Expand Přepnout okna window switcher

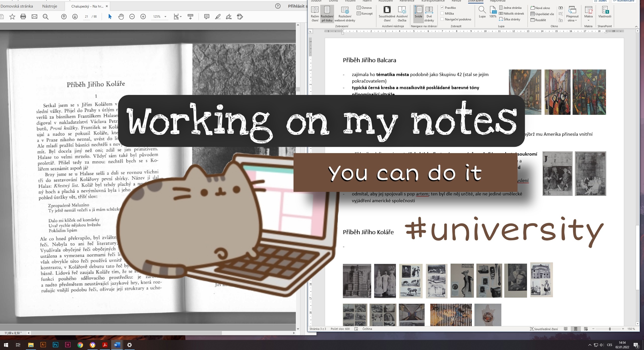[x=572, y=14]
